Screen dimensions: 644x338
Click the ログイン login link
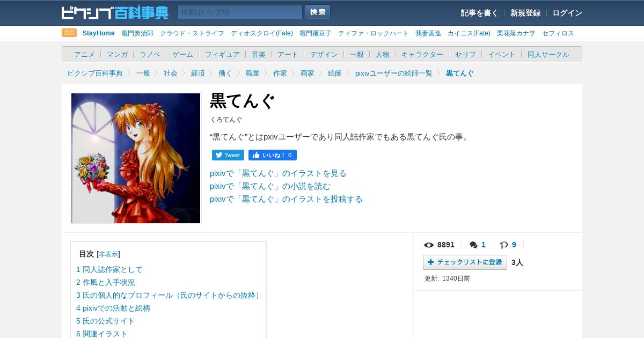[567, 13]
